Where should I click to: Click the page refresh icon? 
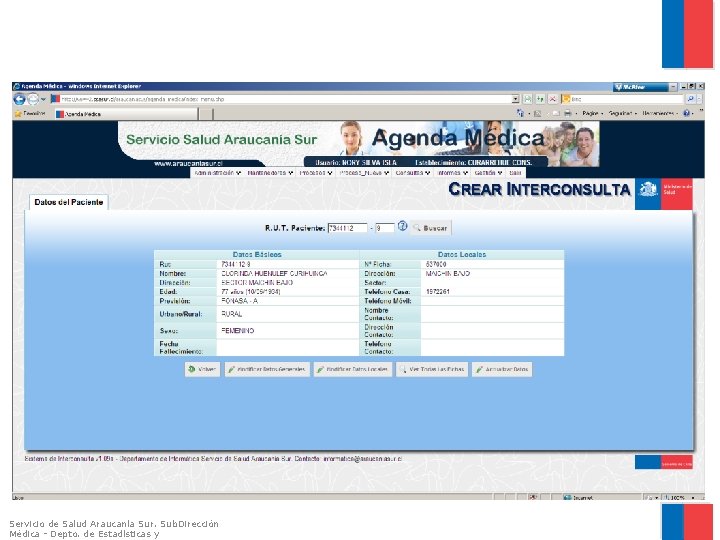coord(540,99)
